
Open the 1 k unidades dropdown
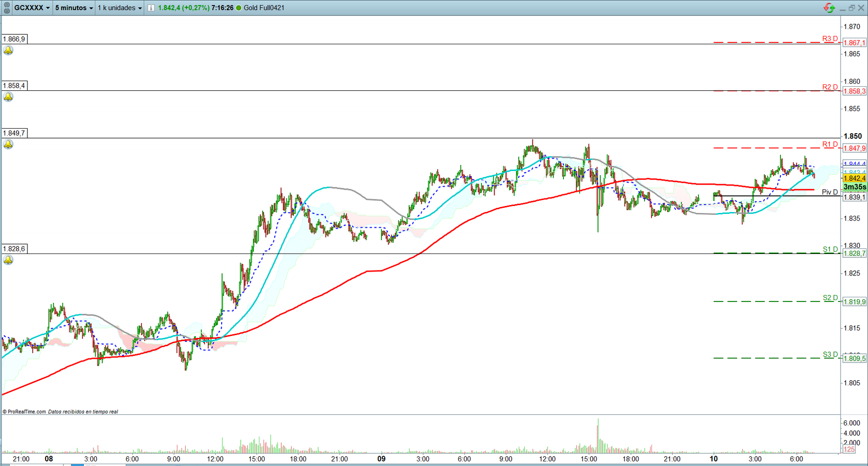point(120,8)
